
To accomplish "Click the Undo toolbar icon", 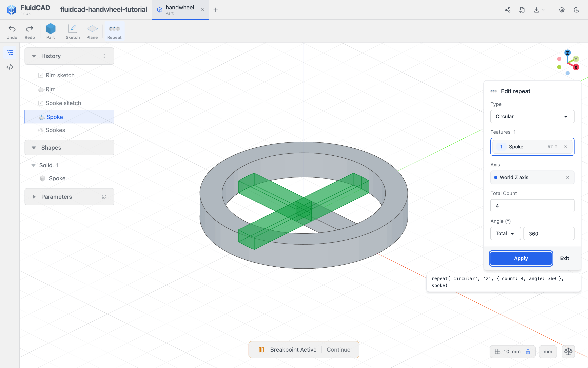I will [x=12, y=32].
